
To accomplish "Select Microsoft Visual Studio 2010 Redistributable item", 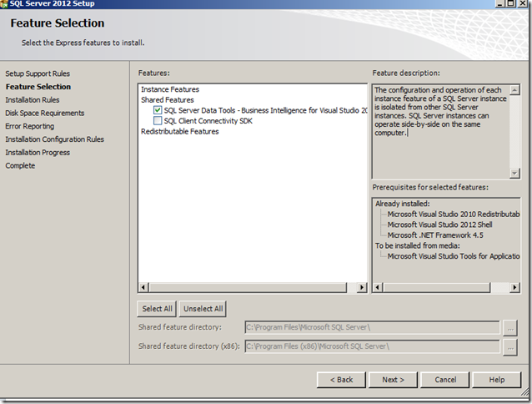I will 454,215.
